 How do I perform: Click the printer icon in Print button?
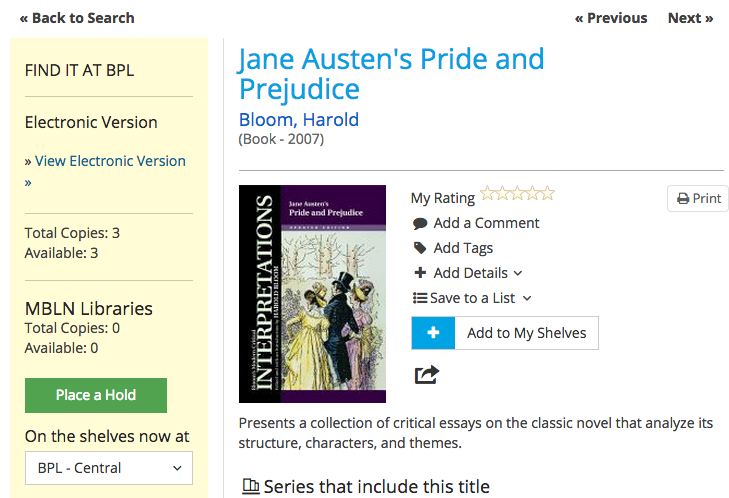[x=683, y=199]
